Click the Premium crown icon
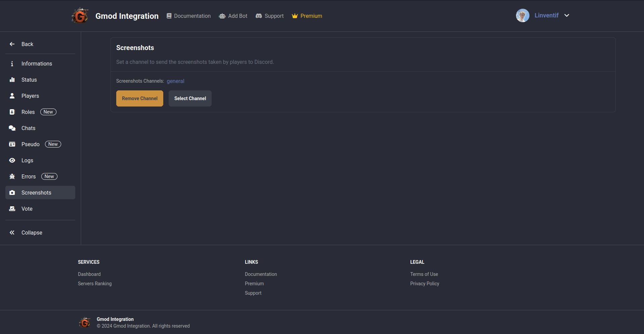The image size is (644, 334). (x=295, y=16)
